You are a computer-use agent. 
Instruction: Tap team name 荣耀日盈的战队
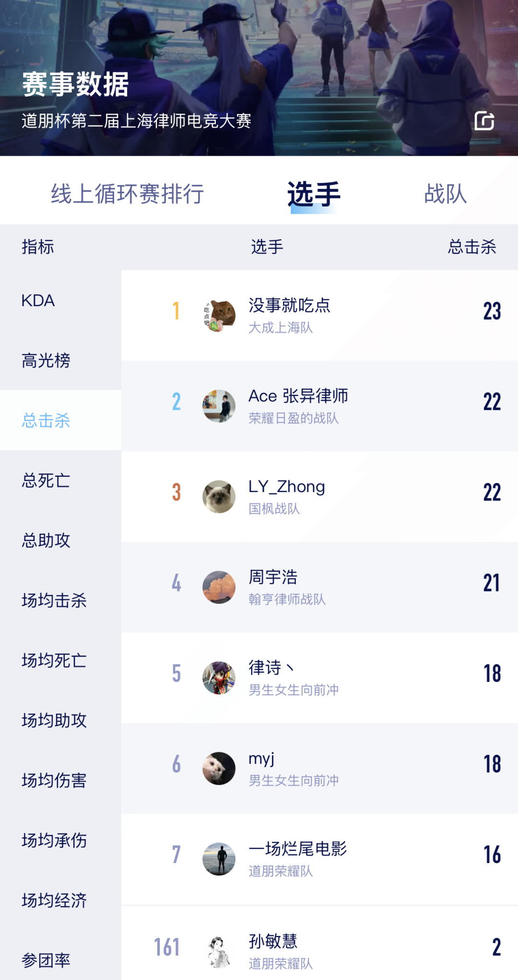(294, 418)
